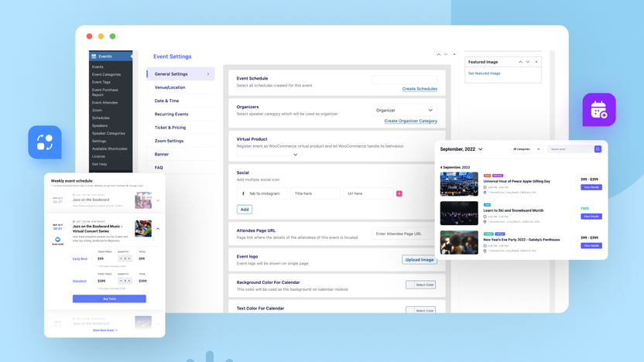Click the social Url here field
Image resolution: width=644 pixels, height=362 pixels.
click(x=368, y=193)
